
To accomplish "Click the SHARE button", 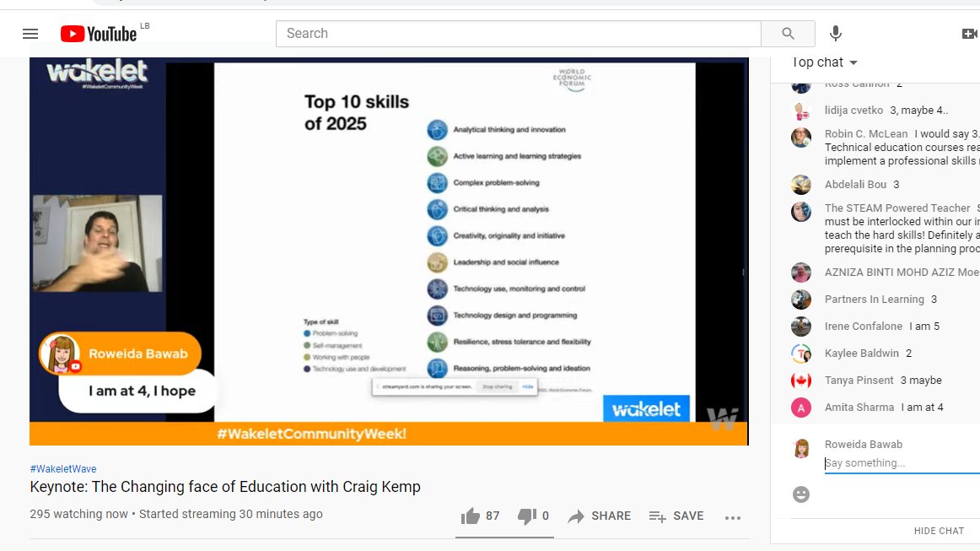I will 600,516.
